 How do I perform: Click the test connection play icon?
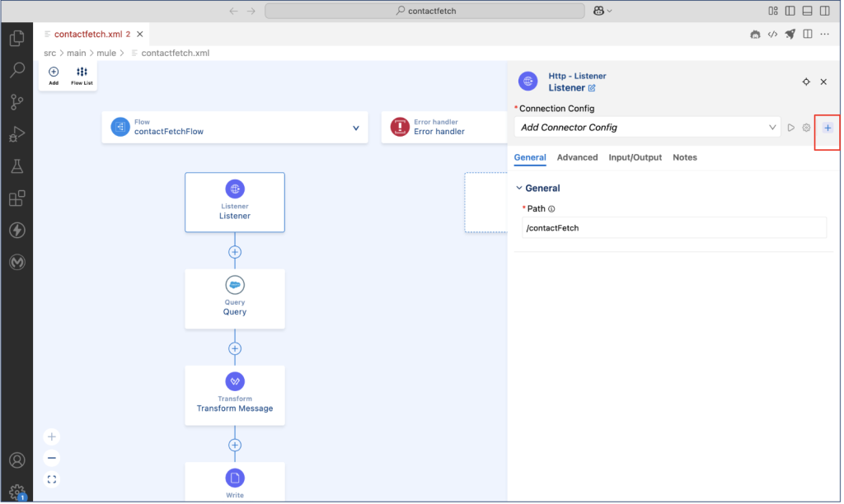pos(790,128)
